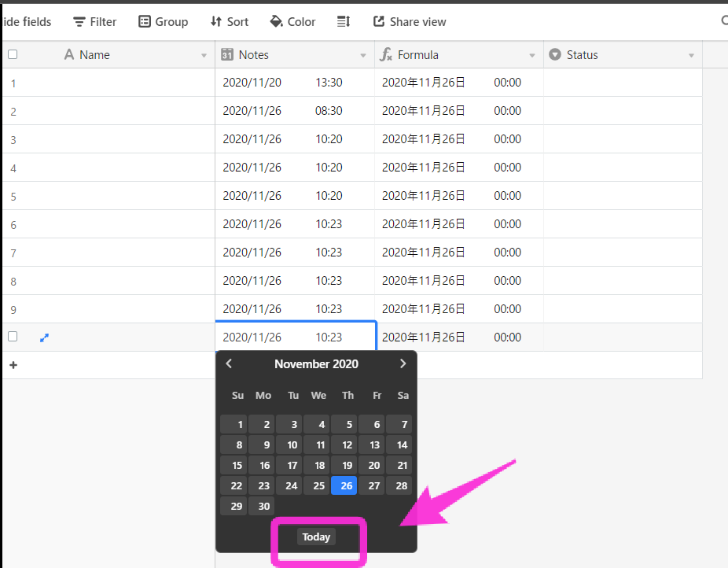Go to next month in calendar

coord(403,363)
